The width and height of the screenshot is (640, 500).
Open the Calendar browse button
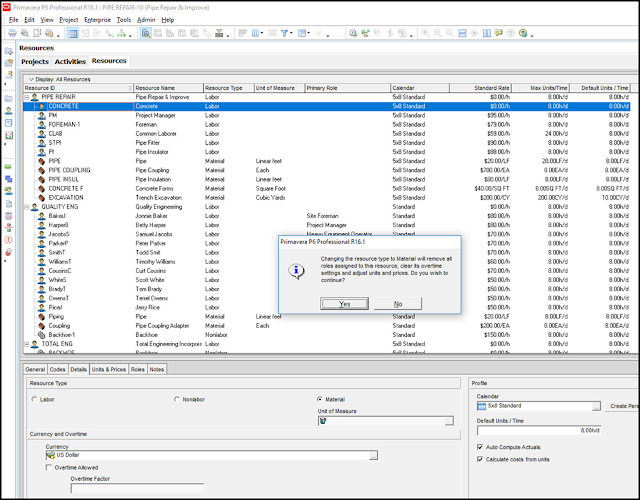click(596, 406)
